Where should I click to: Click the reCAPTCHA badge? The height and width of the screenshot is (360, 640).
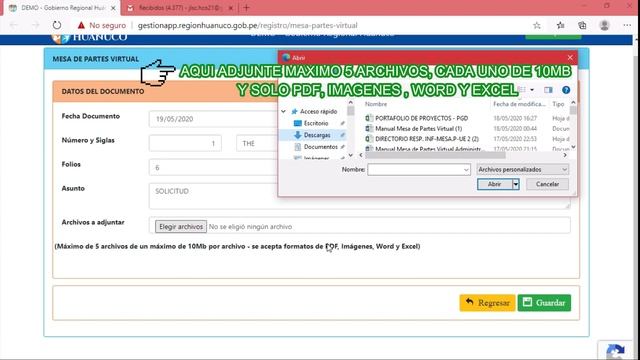pyautogui.click(x=616, y=350)
